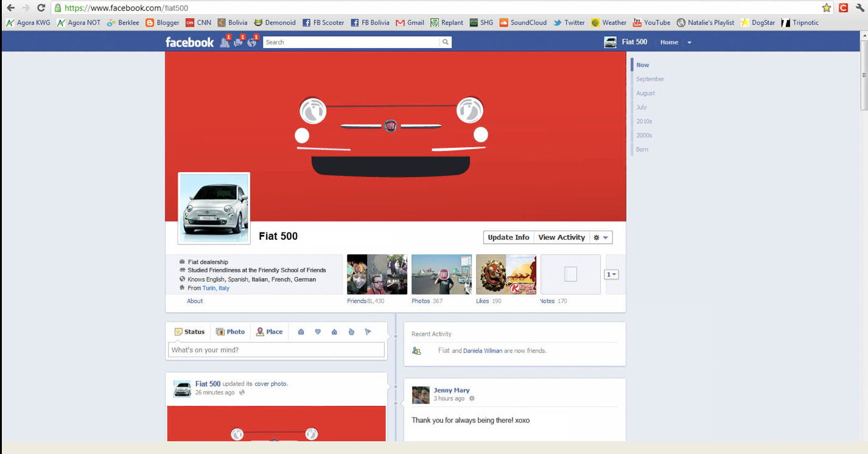Open Fiat 500 profile from top bar
The height and width of the screenshot is (454, 868).
625,42
